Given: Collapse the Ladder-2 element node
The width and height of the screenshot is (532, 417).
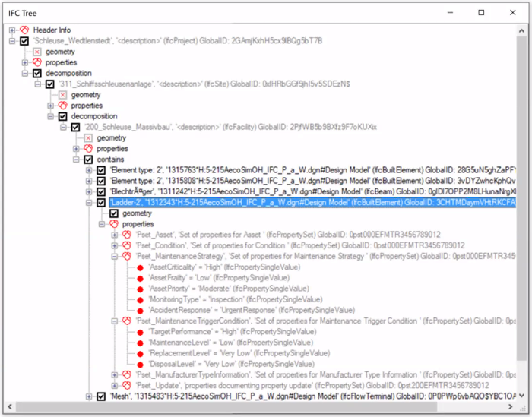Looking at the screenshot, I should 89,202.
